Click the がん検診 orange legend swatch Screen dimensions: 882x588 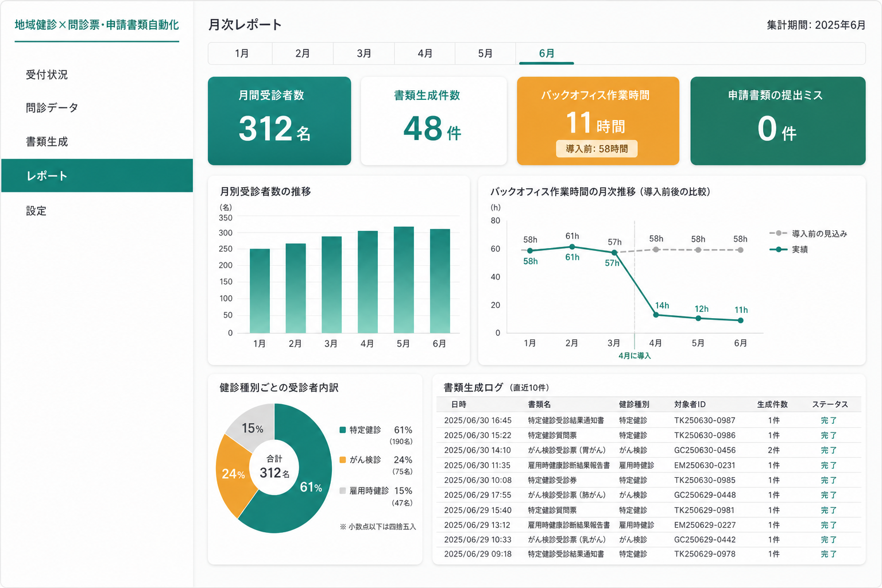343,459
